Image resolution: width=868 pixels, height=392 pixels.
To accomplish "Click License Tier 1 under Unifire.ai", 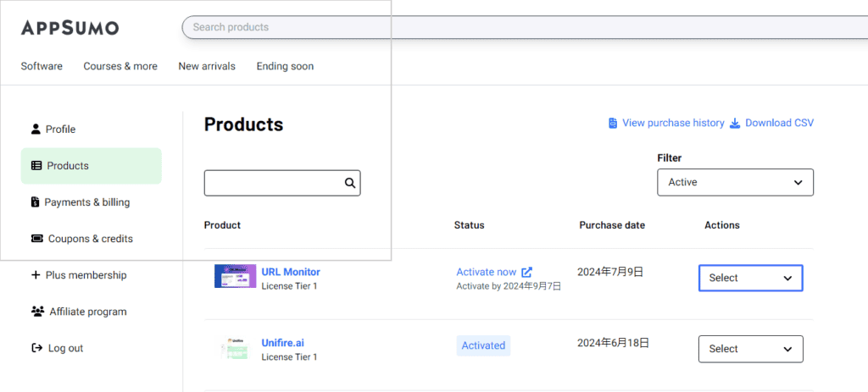I will pyautogui.click(x=289, y=357).
